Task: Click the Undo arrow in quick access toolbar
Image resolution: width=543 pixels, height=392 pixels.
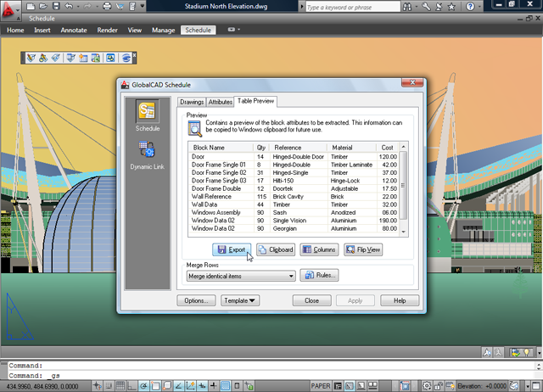Action: click(68, 6)
